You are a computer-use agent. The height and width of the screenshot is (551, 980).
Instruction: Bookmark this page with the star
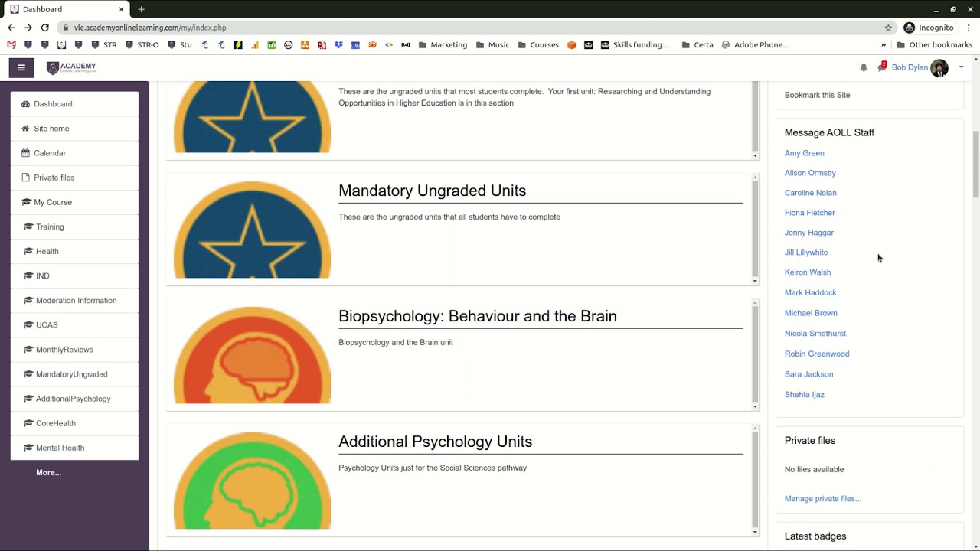tap(888, 28)
